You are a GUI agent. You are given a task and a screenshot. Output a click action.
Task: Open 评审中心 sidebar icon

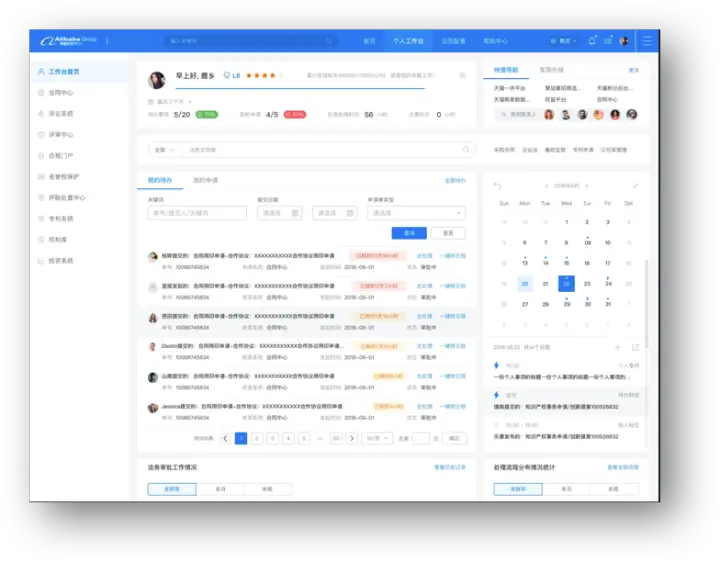[41, 135]
